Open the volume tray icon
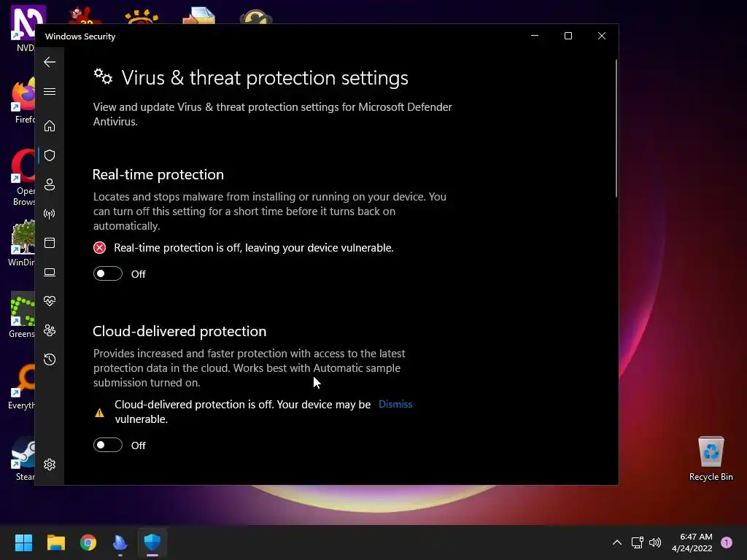747x560 pixels. coord(655,542)
